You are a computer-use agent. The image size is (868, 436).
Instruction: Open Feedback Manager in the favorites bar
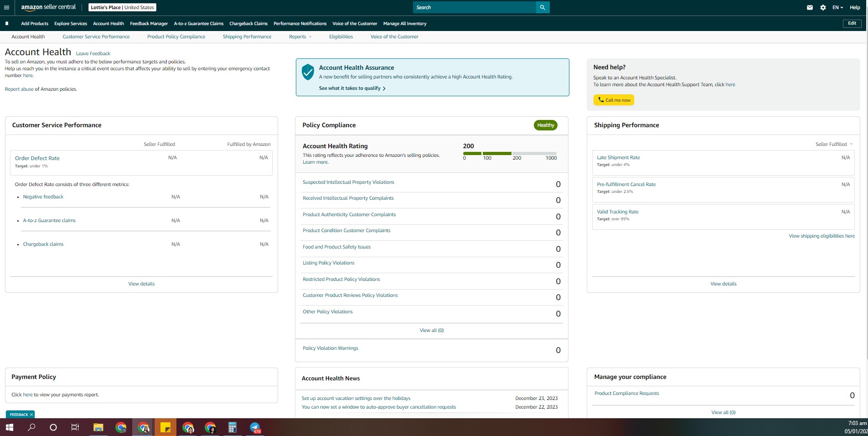[149, 24]
